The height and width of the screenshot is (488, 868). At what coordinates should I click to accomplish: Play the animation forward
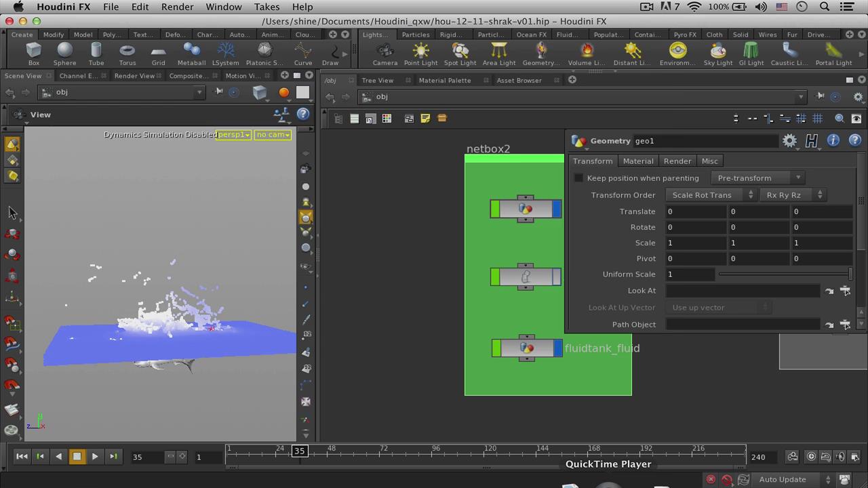click(x=95, y=457)
